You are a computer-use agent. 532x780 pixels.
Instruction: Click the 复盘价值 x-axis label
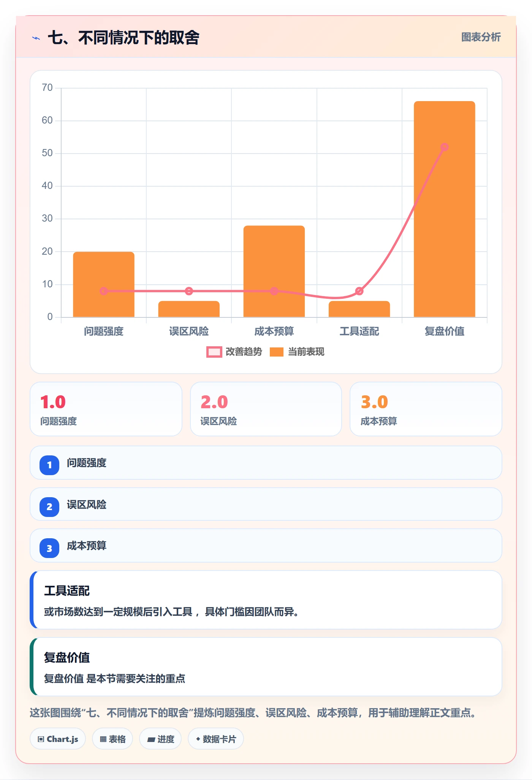(445, 331)
